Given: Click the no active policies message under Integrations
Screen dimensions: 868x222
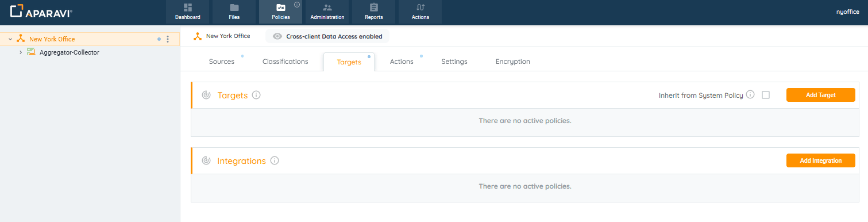Looking at the screenshot, I should point(525,186).
